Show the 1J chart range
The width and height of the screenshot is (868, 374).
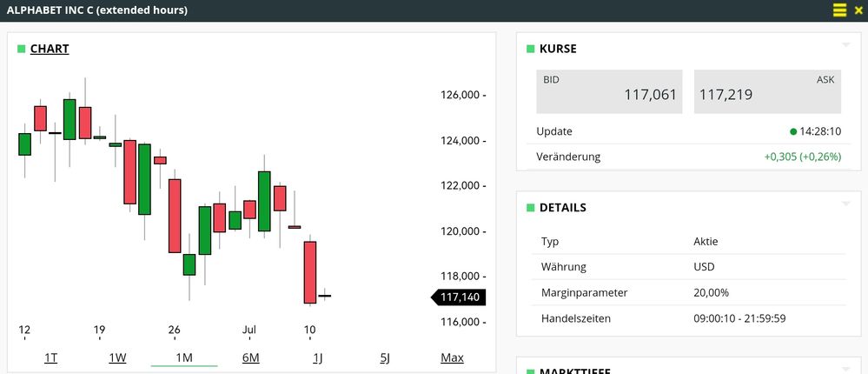point(318,357)
